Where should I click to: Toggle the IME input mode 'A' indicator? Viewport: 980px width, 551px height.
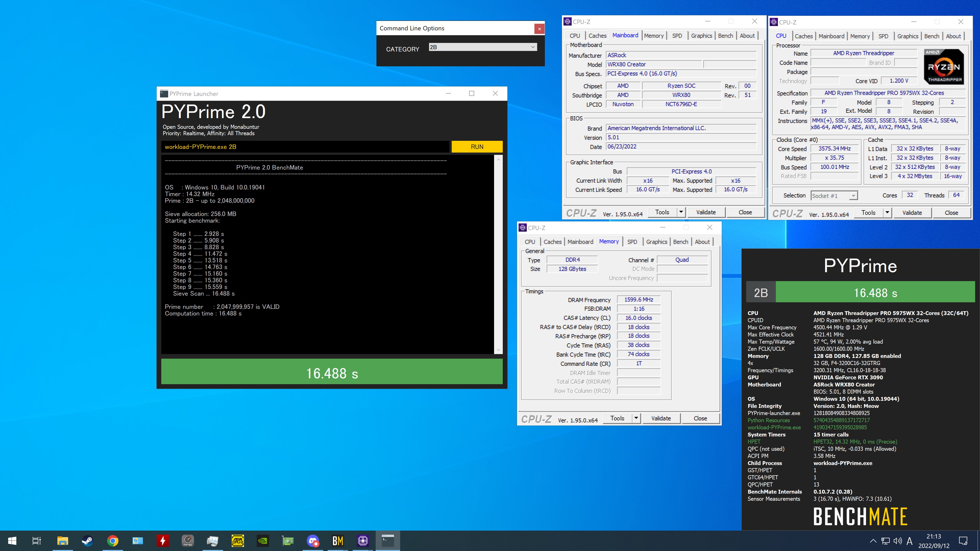(x=910, y=541)
